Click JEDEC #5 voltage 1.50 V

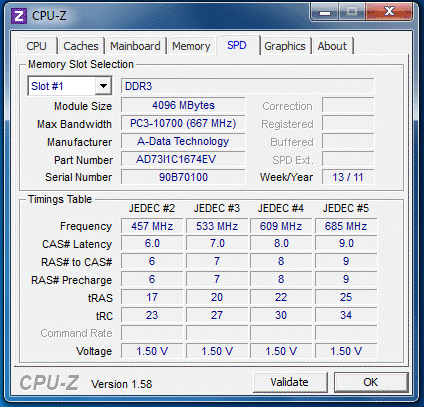pyautogui.click(x=346, y=351)
